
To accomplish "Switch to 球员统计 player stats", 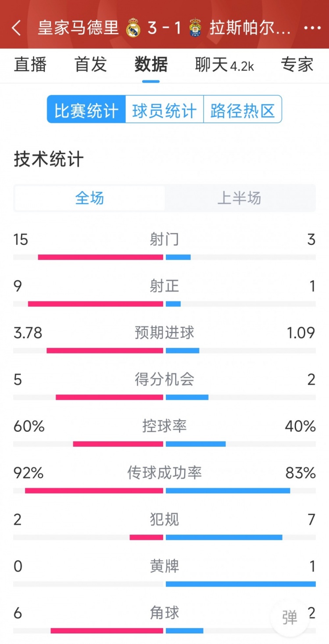I will pos(164,110).
